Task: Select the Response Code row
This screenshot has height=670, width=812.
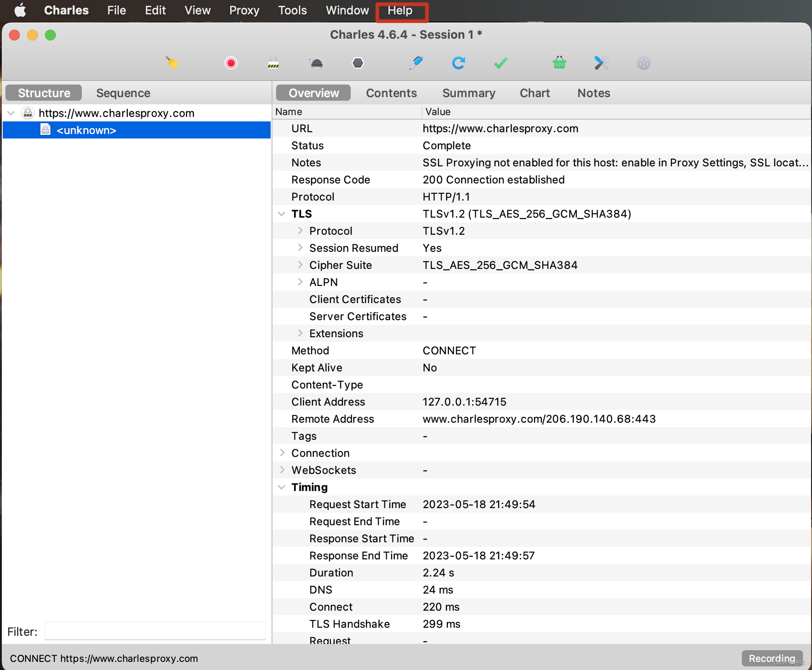Action: click(x=542, y=179)
